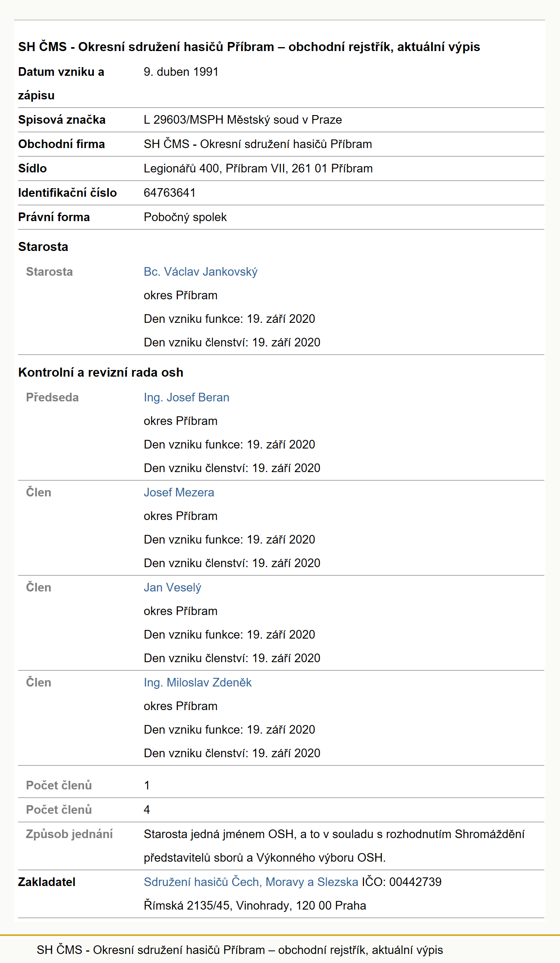The width and height of the screenshot is (560, 963).
Task: Open Ing. Miloslav Zdeněk link
Action: [198, 683]
